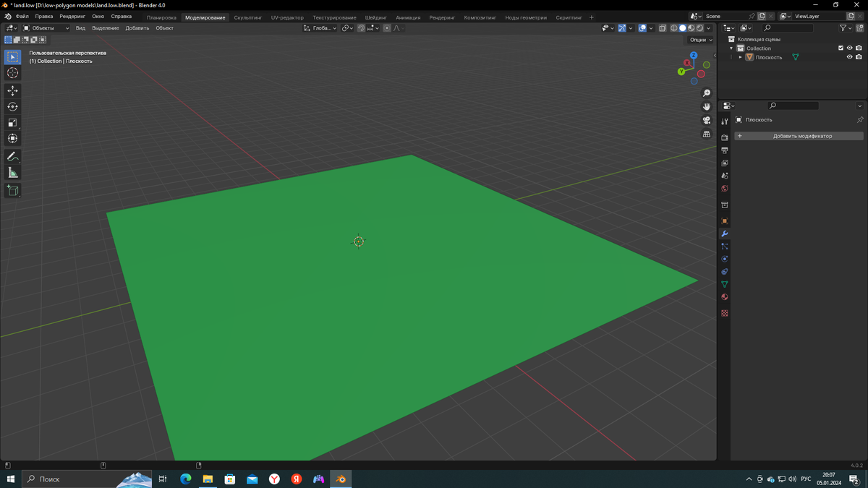Activate the Scale tool
868x488 pixels.
tap(12, 122)
